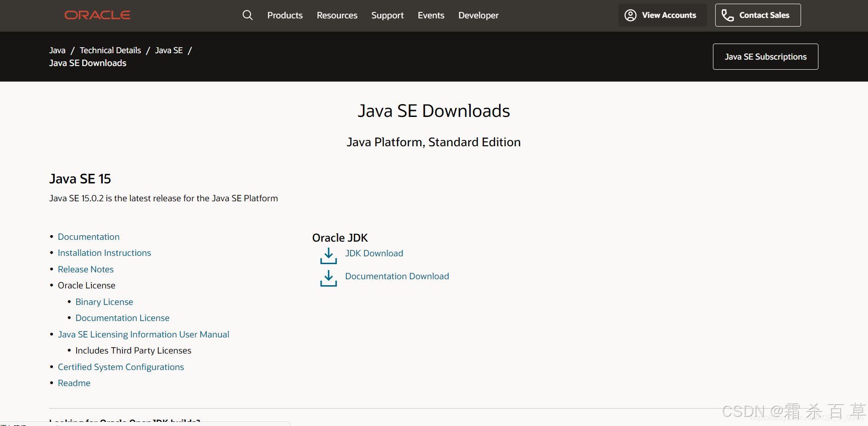Screen dimensions: 868x426
Task: Go to the Java breadcrumb
Action: click(57, 50)
